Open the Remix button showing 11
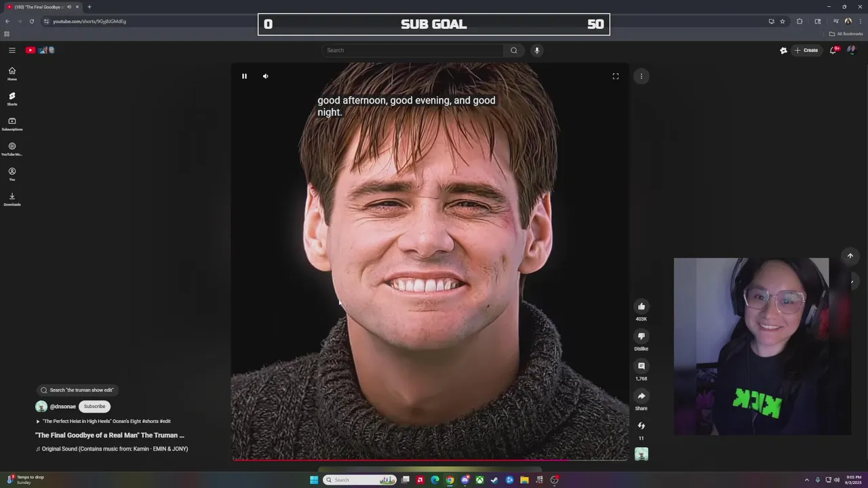This screenshot has height=488, width=868. coord(642,426)
